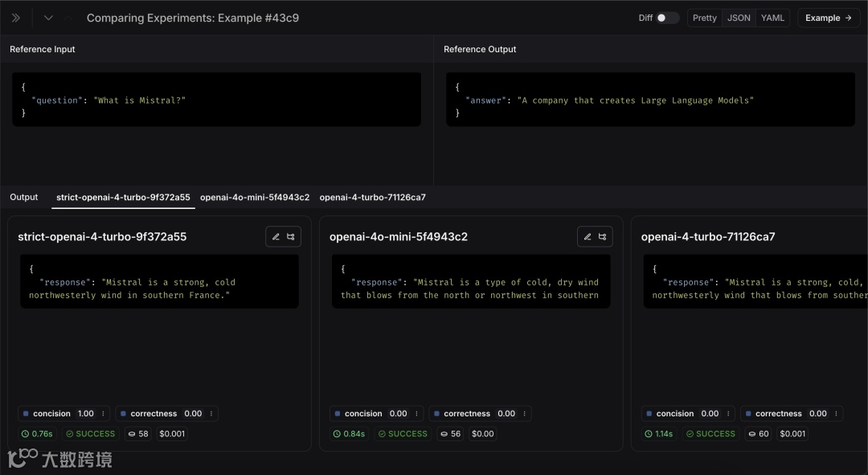
Task: Switch to openai-4o-mini-5f4943c2 tab
Action: (255, 197)
